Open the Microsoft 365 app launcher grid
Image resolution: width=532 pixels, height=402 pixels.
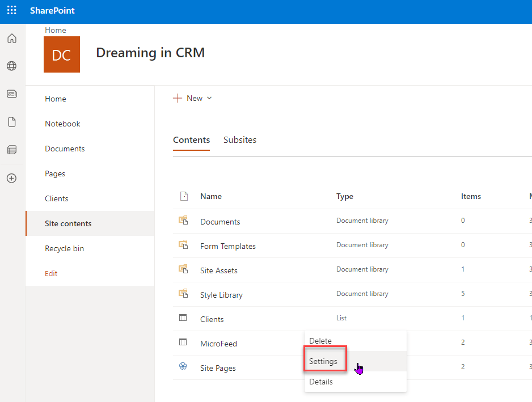tap(11, 10)
